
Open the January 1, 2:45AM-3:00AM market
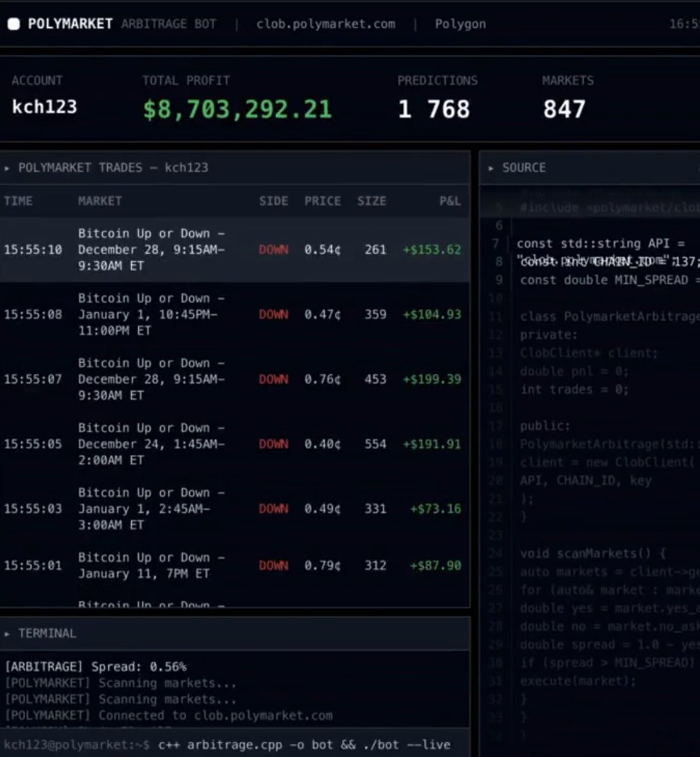151,508
